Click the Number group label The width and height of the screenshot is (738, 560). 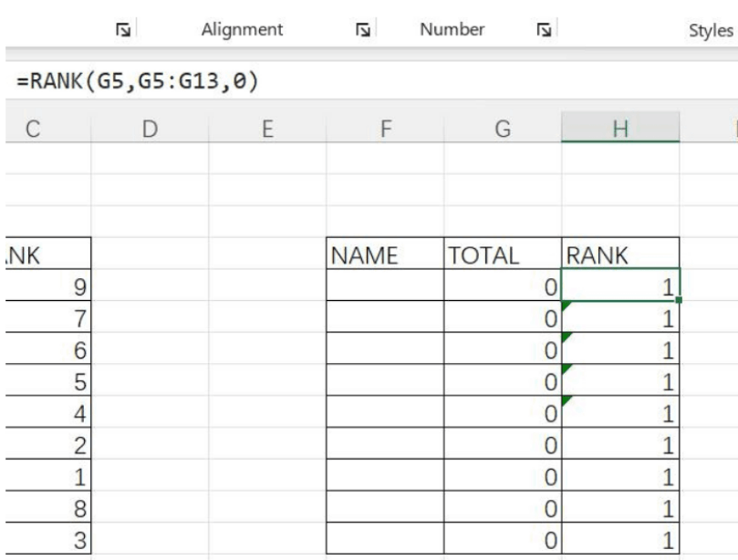(452, 30)
